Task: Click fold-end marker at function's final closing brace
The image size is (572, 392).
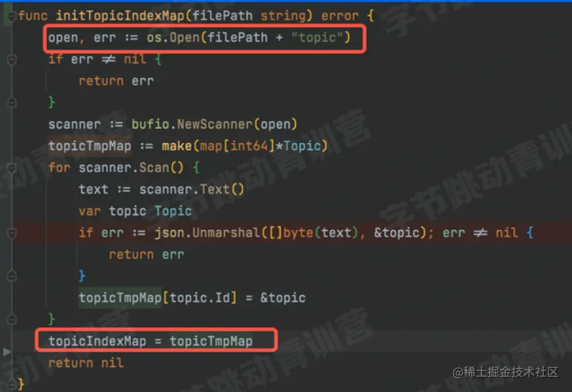Action: pyautogui.click(x=12, y=384)
